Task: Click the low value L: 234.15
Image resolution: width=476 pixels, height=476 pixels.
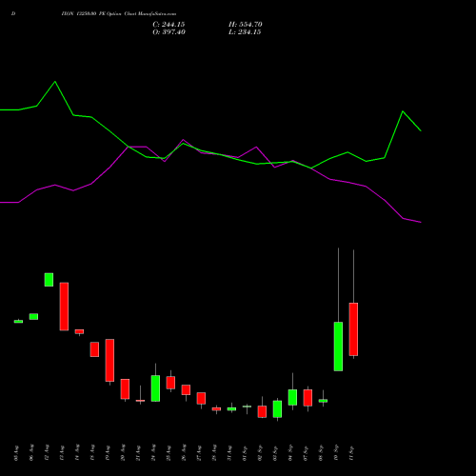Action: [x=245, y=32]
